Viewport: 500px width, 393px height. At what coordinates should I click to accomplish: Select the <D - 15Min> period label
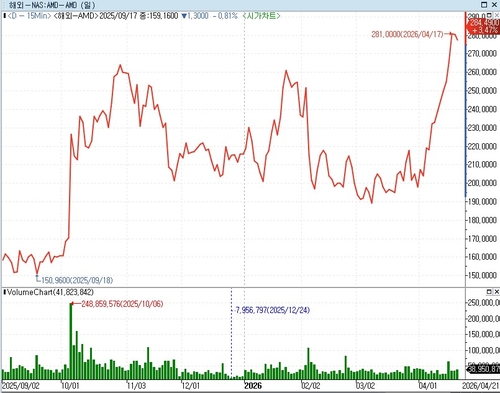point(29,16)
